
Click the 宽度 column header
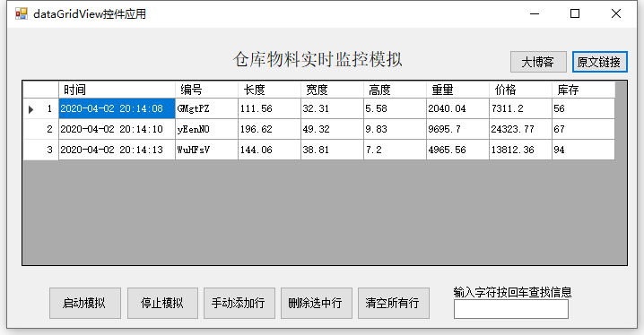(332, 90)
